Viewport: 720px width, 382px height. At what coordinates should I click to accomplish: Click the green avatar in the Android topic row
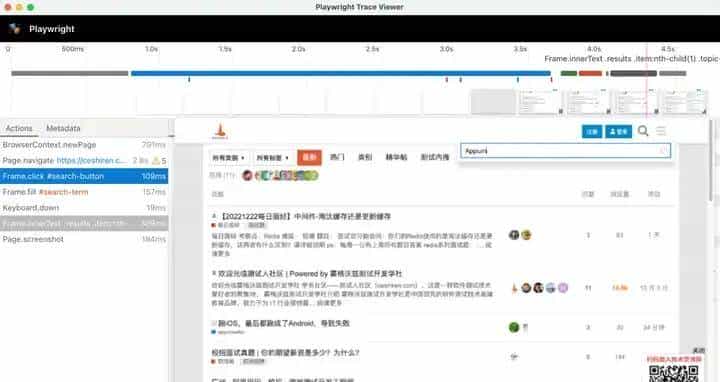tap(514, 327)
